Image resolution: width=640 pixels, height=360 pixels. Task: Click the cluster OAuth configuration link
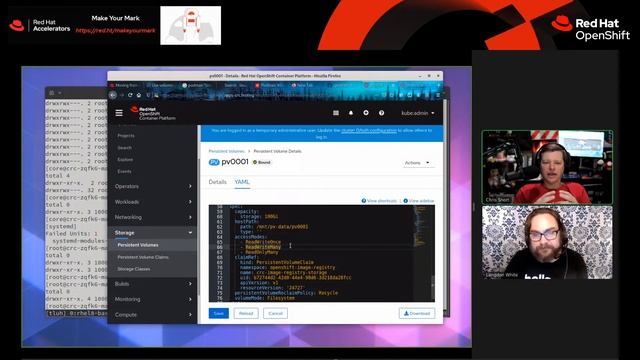(369, 130)
